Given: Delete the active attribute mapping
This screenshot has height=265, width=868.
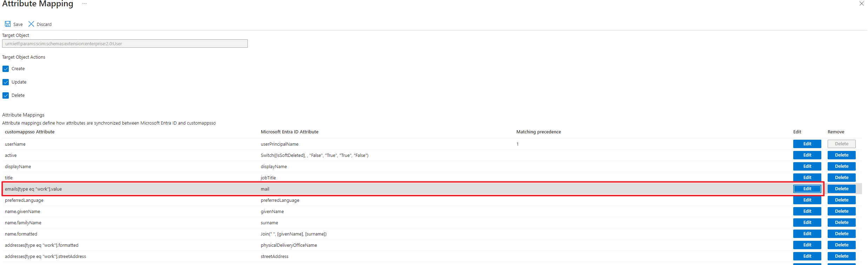Looking at the screenshot, I should click(842, 155).
